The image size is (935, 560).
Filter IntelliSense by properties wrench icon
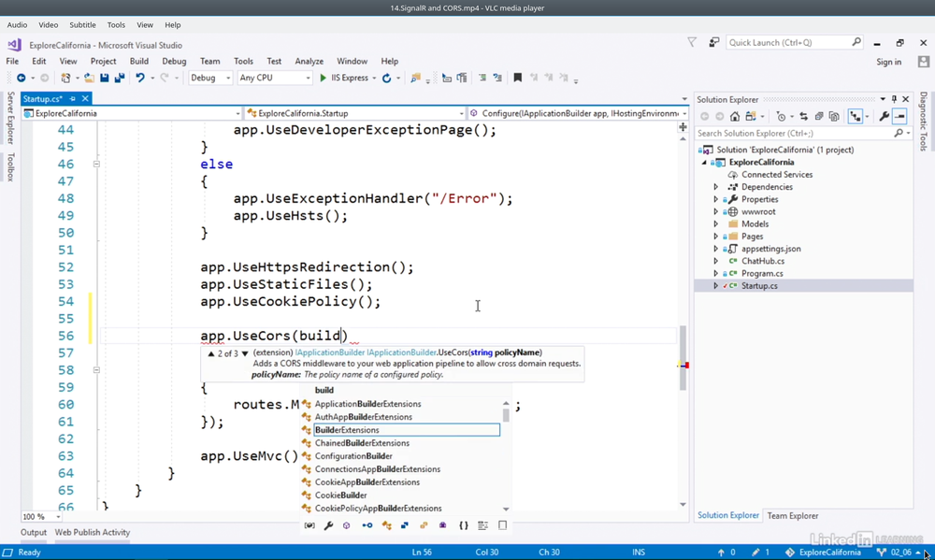pos(328,525)
